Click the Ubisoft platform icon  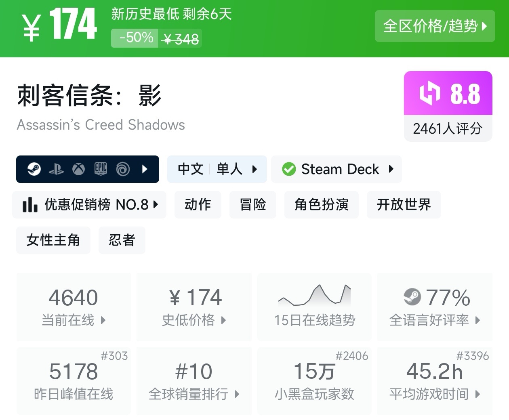(123, 169)
